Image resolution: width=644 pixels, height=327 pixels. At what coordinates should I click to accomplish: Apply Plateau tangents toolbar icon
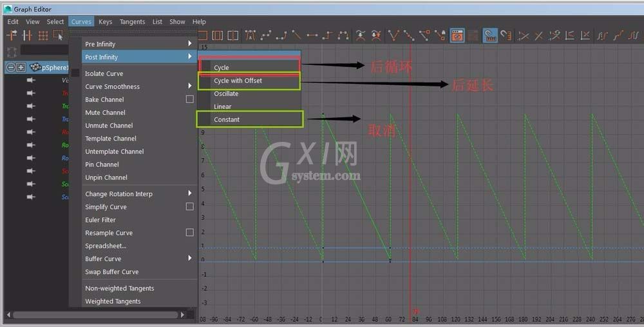point(343,35)
